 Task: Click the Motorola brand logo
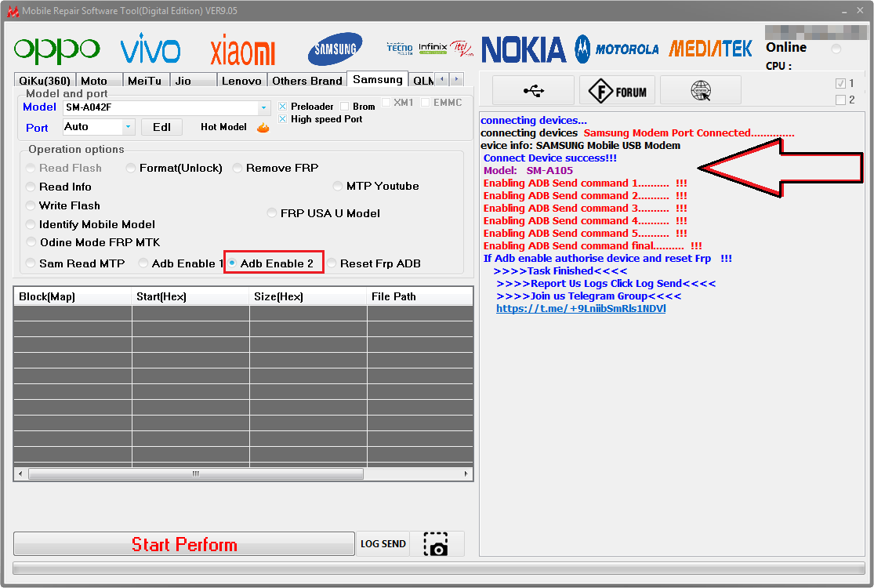coord(617,49)
